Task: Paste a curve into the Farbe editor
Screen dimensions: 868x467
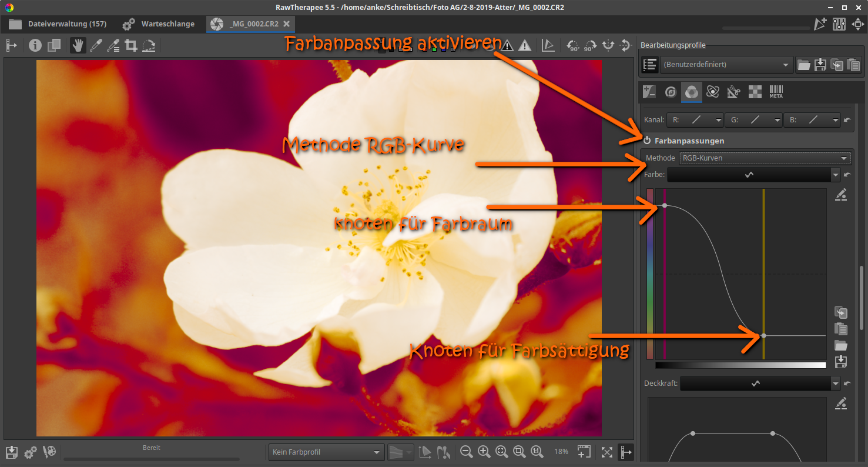Action: (x=841, y=329)
